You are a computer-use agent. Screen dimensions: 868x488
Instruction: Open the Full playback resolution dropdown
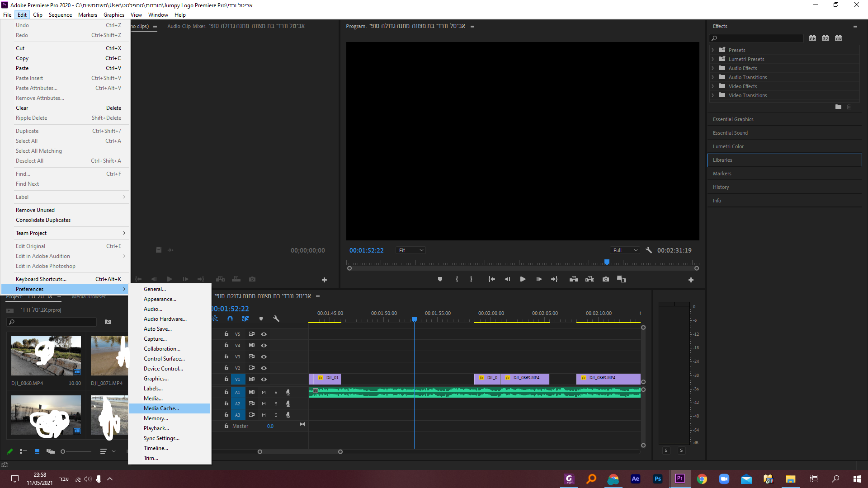[625, 250]
